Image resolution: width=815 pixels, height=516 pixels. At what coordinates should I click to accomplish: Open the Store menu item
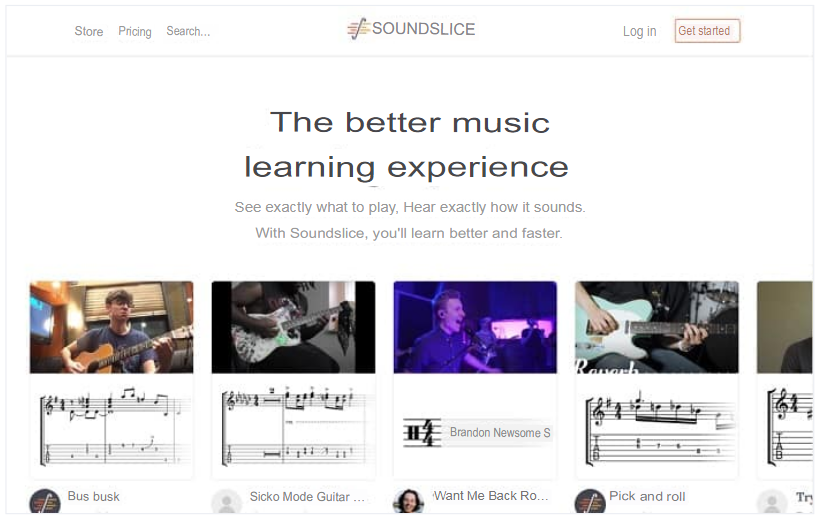(89, 31)
